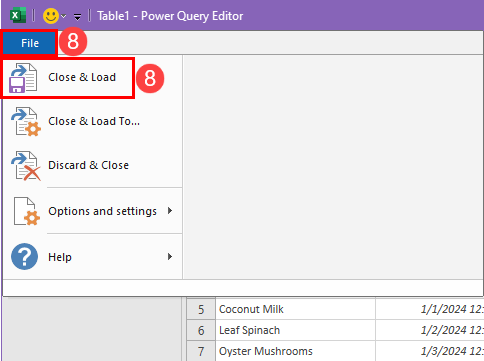
Task: Open the Help submenu
Action: (92, 257)
